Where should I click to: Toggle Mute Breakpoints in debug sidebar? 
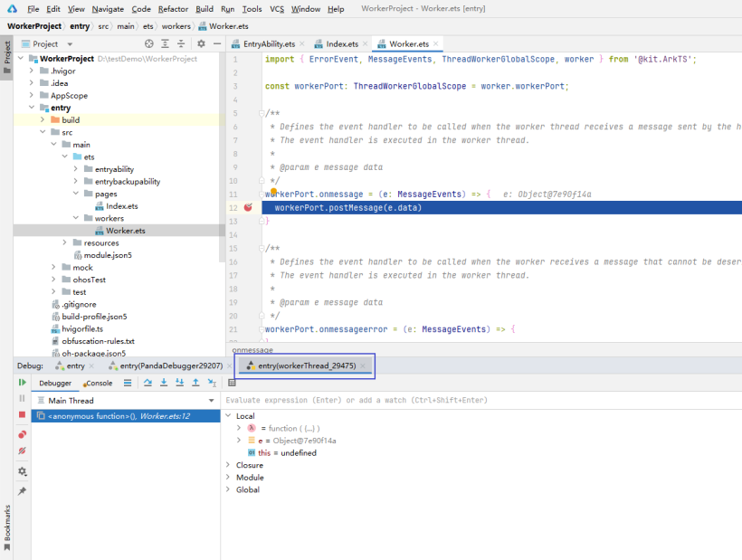[23, 451]
